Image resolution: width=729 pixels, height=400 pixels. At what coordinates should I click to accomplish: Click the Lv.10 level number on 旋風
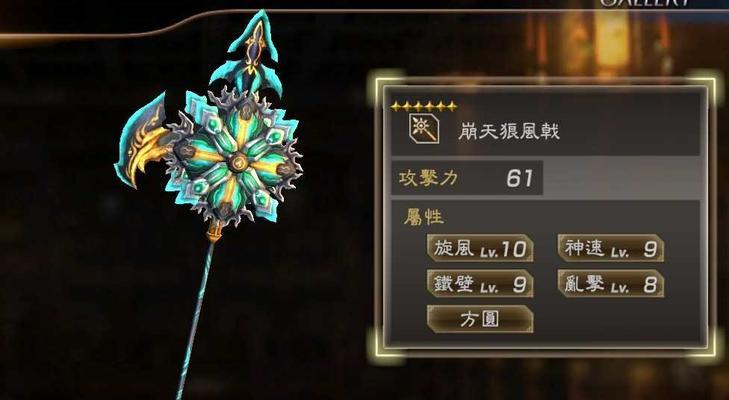503,250
